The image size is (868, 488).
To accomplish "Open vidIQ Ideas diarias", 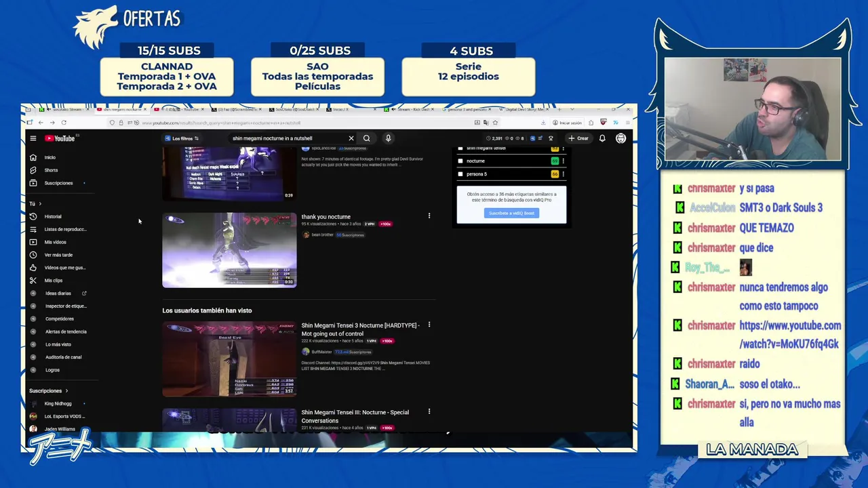I will coord(58,293).
